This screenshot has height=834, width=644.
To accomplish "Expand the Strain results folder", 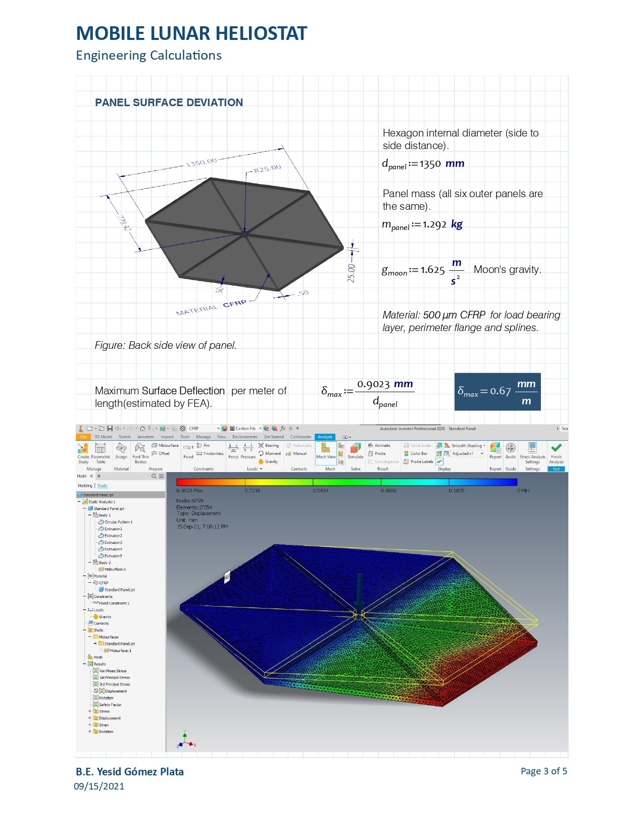I will tap(90, 725).
